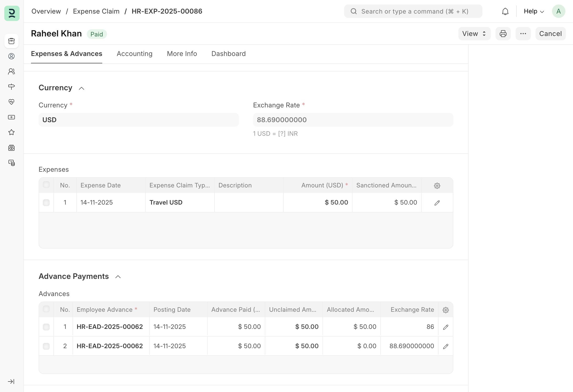Switch to the Accounting tab
This screenshot has width=573, height=392.
click(134, 54)
